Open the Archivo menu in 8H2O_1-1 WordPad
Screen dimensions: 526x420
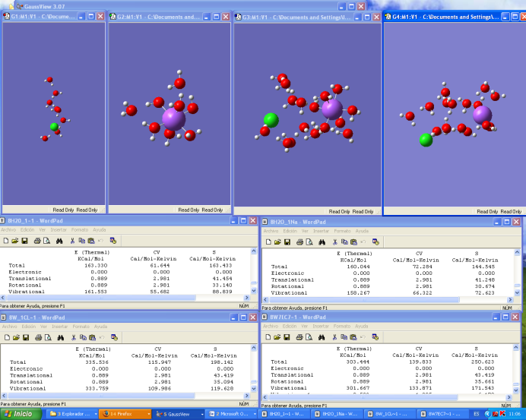tap(8, 229)
